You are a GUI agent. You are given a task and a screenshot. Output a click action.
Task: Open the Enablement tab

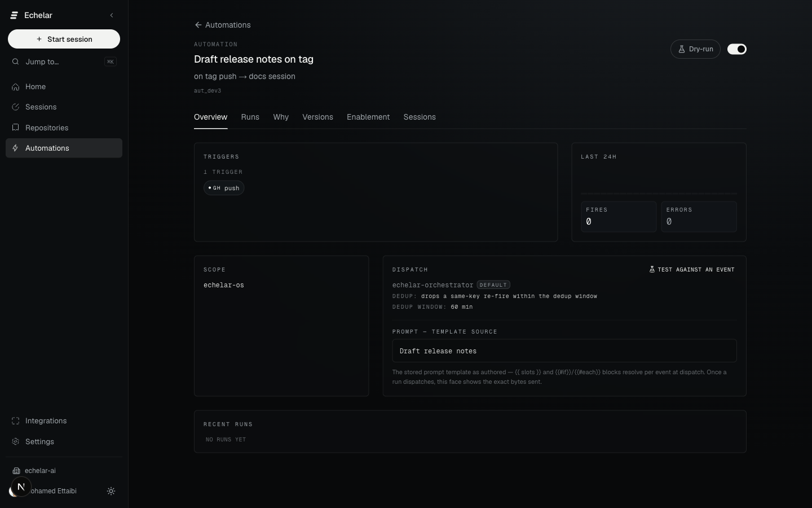[368, 117]
